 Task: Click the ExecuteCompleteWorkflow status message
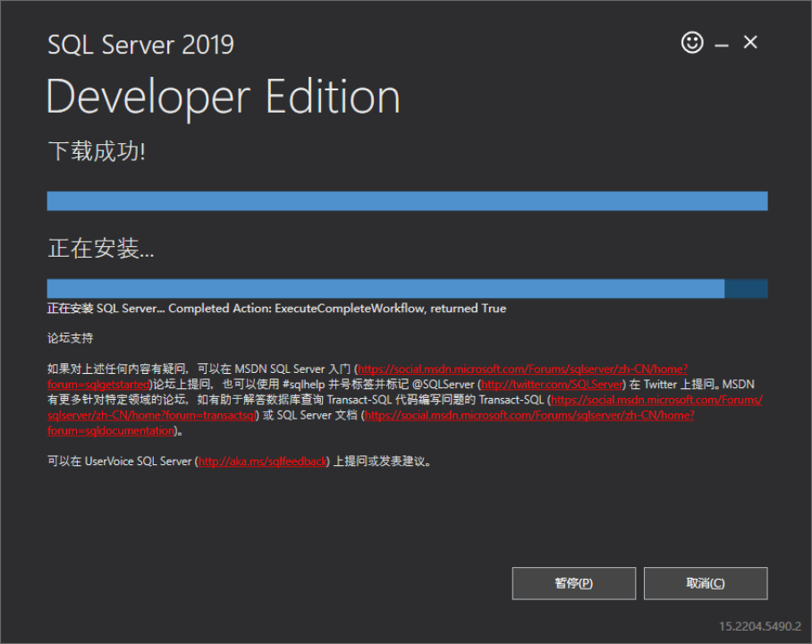click(x=276, y=309)
